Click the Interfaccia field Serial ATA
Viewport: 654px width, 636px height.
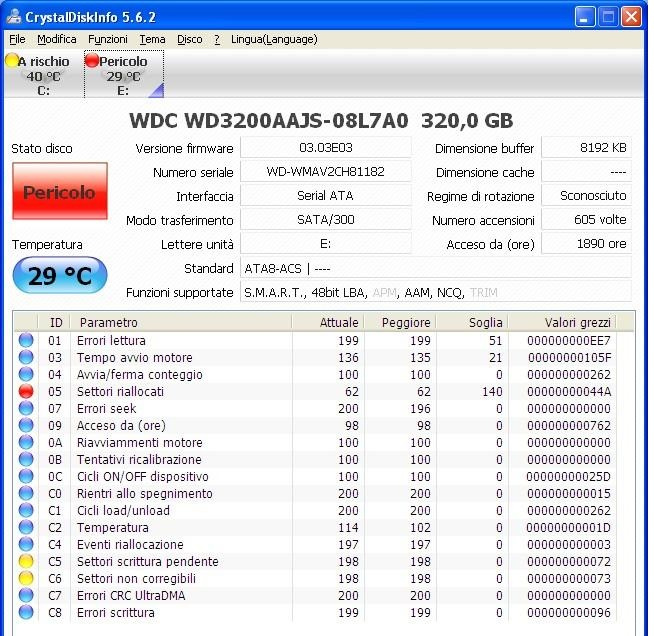point(326,196)
